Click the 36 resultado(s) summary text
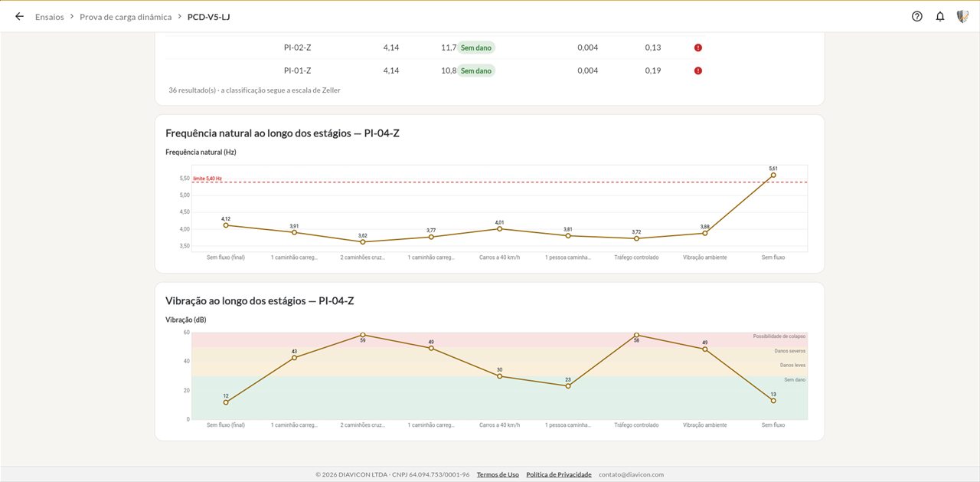Screen dimensions: 980x482 (x=254, y=90)
